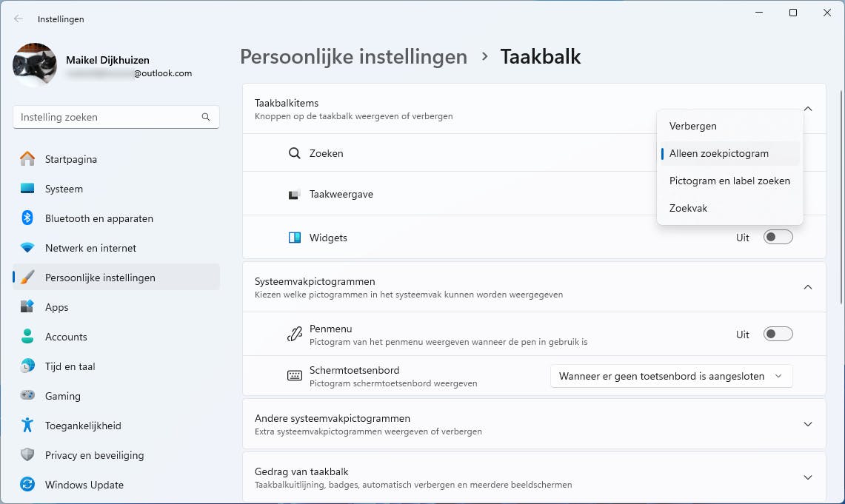The width and height of the screenshot is (845, 504).
Task: Enable the Penmenu toggle
Action: coord(778,335)
